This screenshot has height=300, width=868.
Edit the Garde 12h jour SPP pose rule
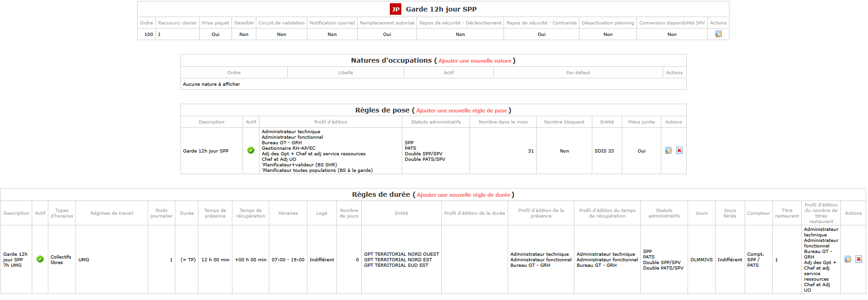(668, 151)
